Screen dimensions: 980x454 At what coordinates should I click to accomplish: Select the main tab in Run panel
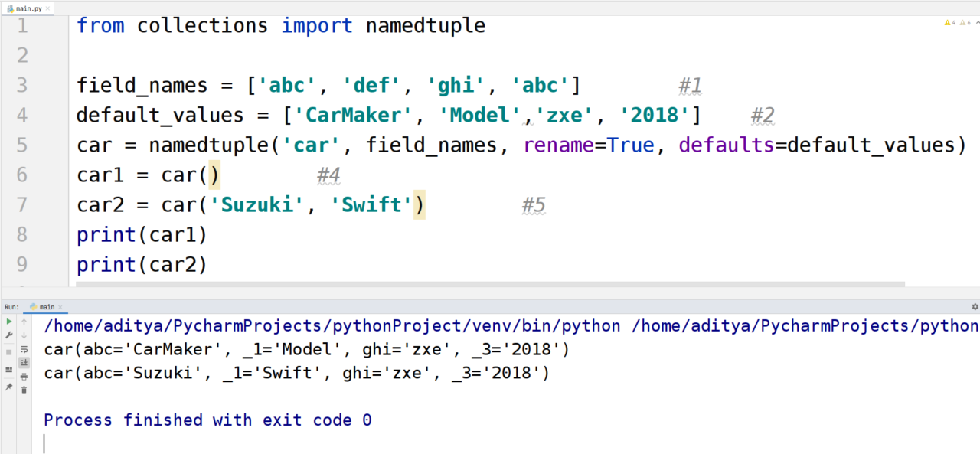click(46, 305)
